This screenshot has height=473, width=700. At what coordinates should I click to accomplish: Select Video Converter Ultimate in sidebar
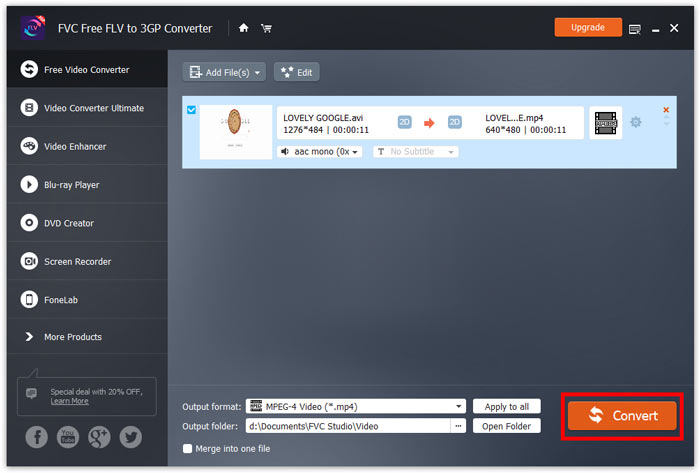(88, 108)
